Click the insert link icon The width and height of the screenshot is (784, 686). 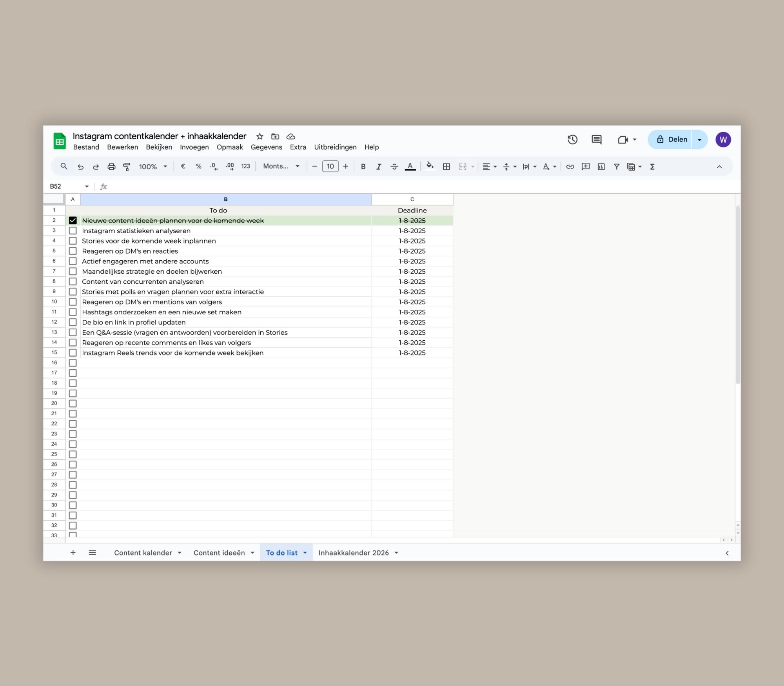(x=570, y=167)
